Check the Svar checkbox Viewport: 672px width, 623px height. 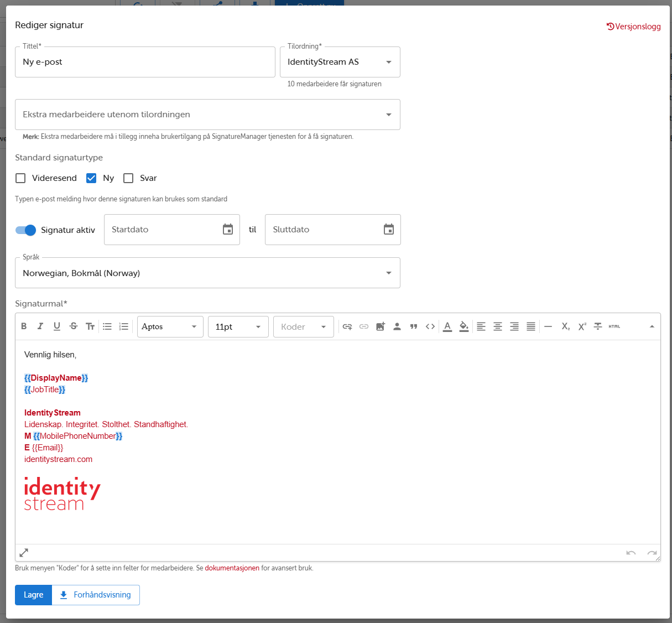click(129, 178)
